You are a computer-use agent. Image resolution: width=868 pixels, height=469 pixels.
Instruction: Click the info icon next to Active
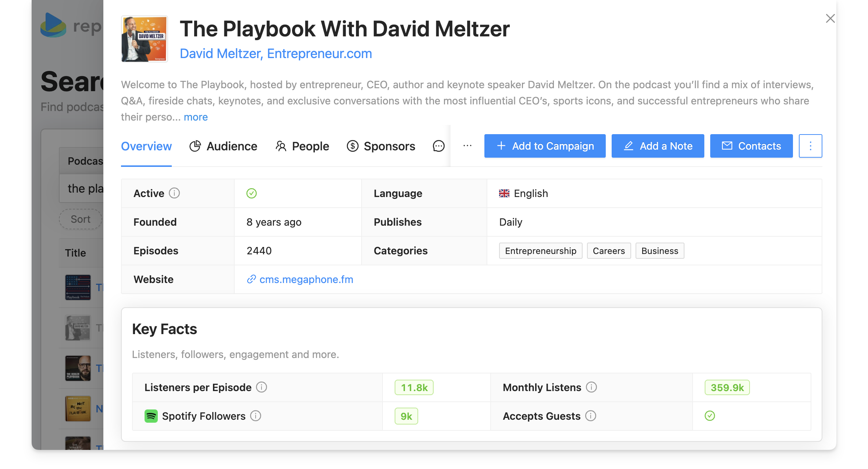point(174,193)
